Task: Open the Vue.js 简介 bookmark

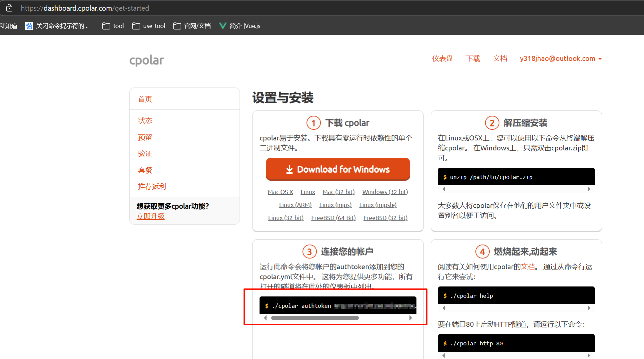Action: [x=240, y=26]
